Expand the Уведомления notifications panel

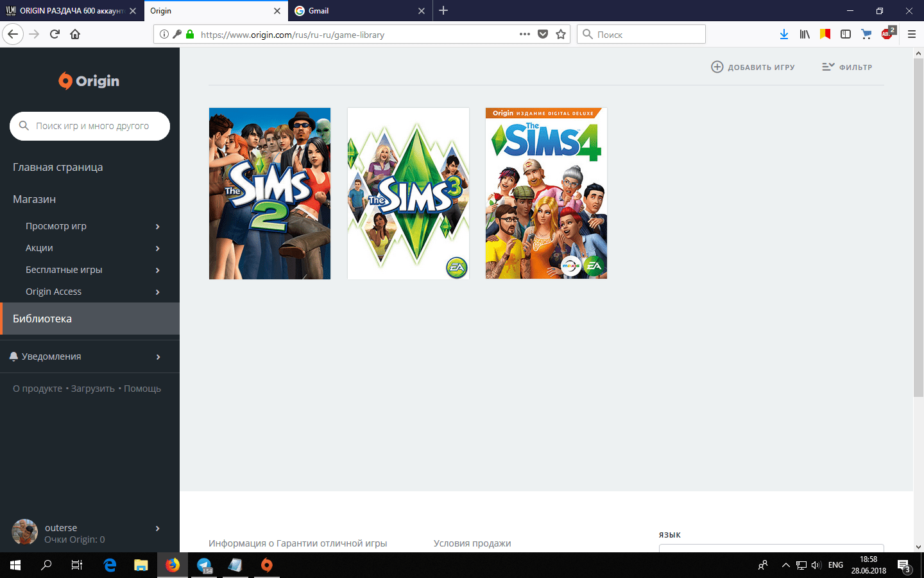tap(157, 357)
